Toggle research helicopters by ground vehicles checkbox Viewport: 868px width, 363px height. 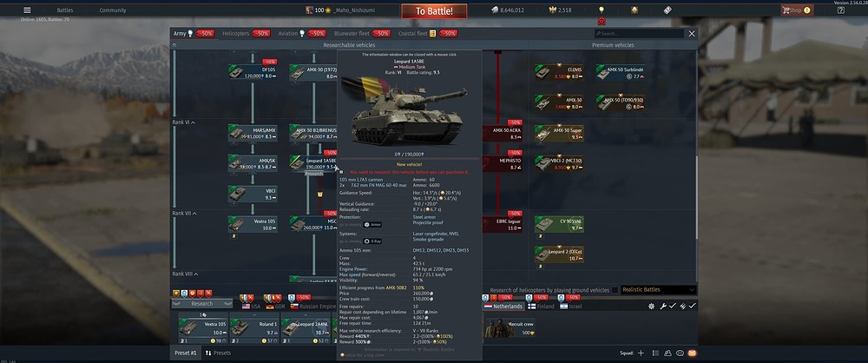[615, 290]
